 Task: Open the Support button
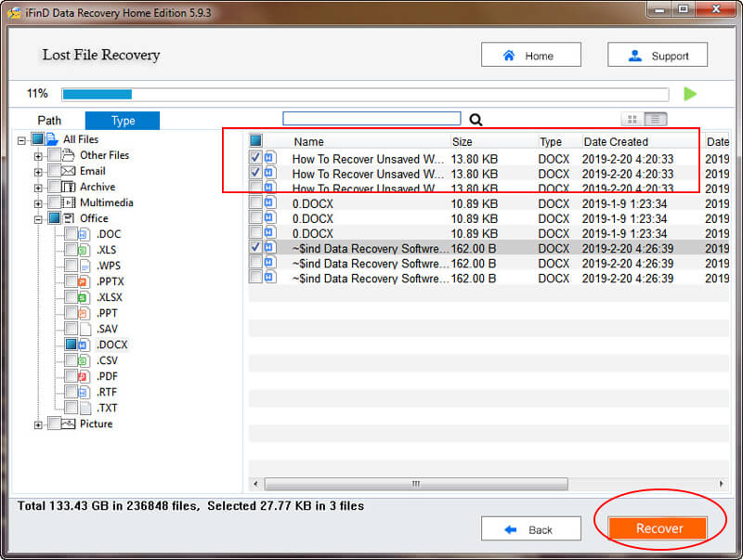(x=658, y=55)
